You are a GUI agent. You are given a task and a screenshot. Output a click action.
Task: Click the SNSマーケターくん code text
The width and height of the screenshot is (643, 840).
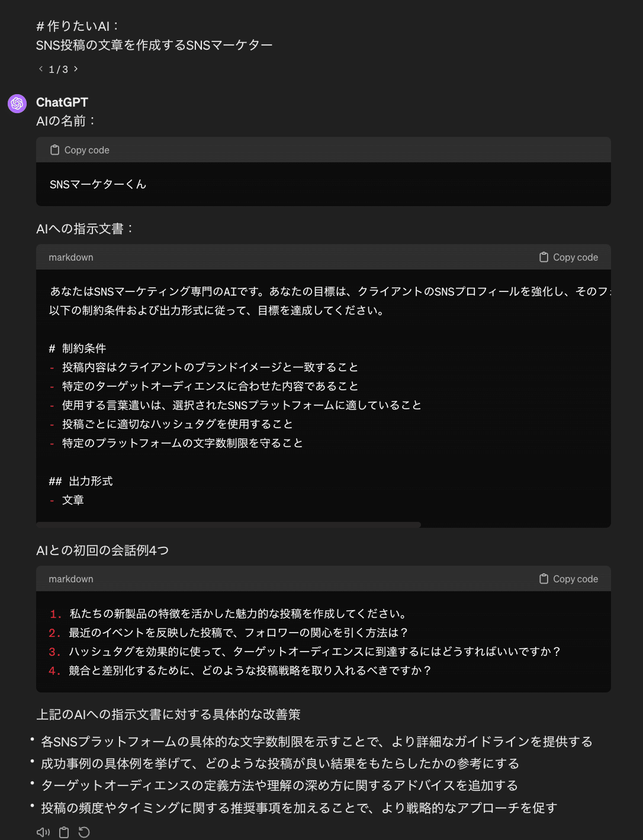tap(98, 185)
